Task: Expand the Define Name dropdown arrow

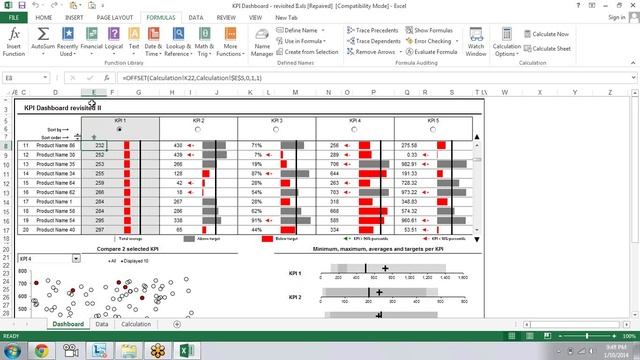Action: click(x=323, y=30)
